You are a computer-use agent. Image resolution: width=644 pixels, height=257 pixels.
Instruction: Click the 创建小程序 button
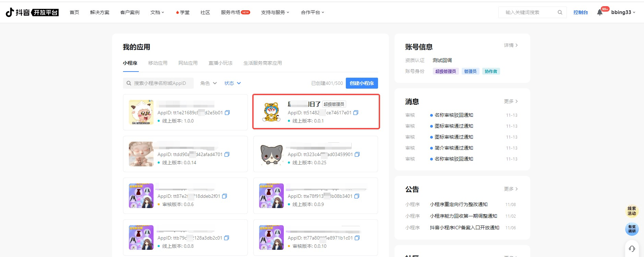(362, 83)
